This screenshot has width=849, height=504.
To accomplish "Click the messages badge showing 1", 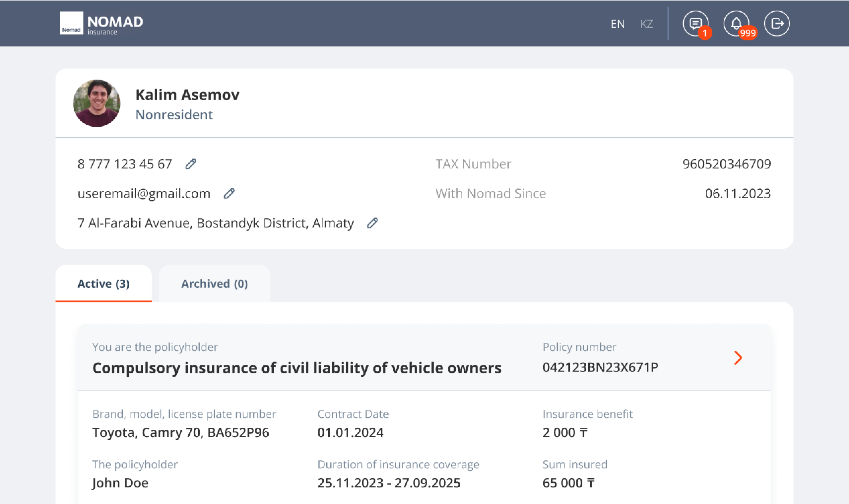I will coord(705,33).
